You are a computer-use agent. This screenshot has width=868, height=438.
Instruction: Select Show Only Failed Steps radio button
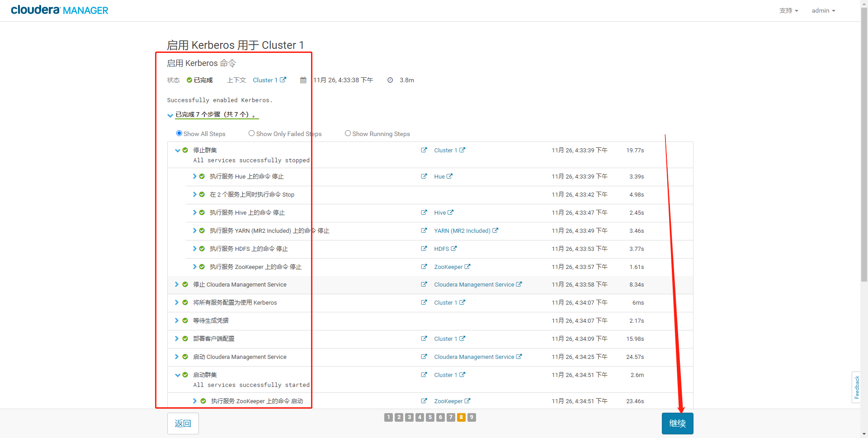(x=251, y=133)
